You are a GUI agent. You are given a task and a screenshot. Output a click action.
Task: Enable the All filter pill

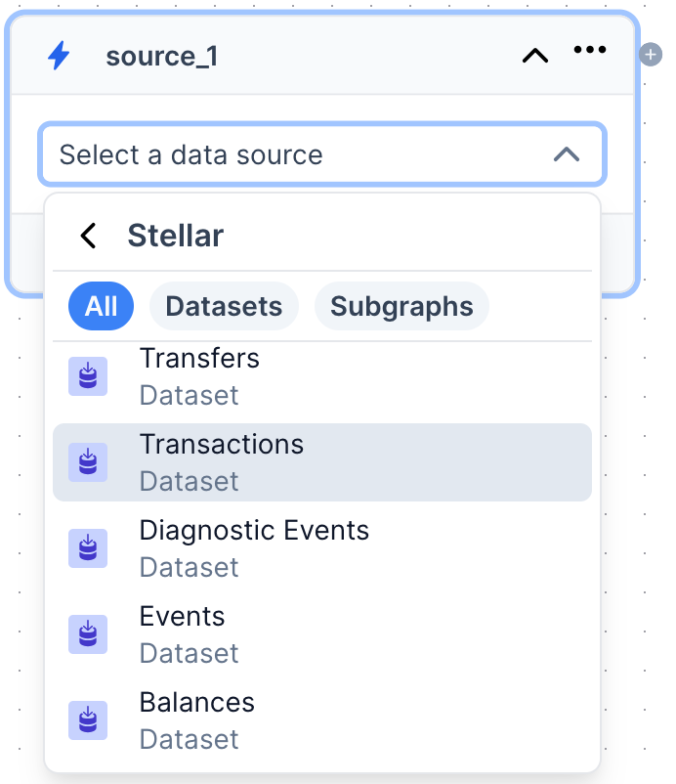[101, 306]
